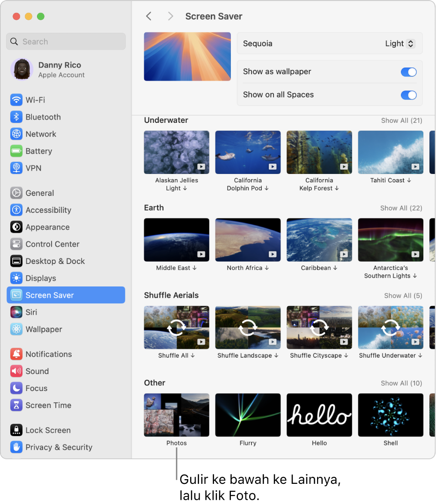Select the Siri icon in sidebar
This screenshot has width=436, height=504.
(16, 312)
